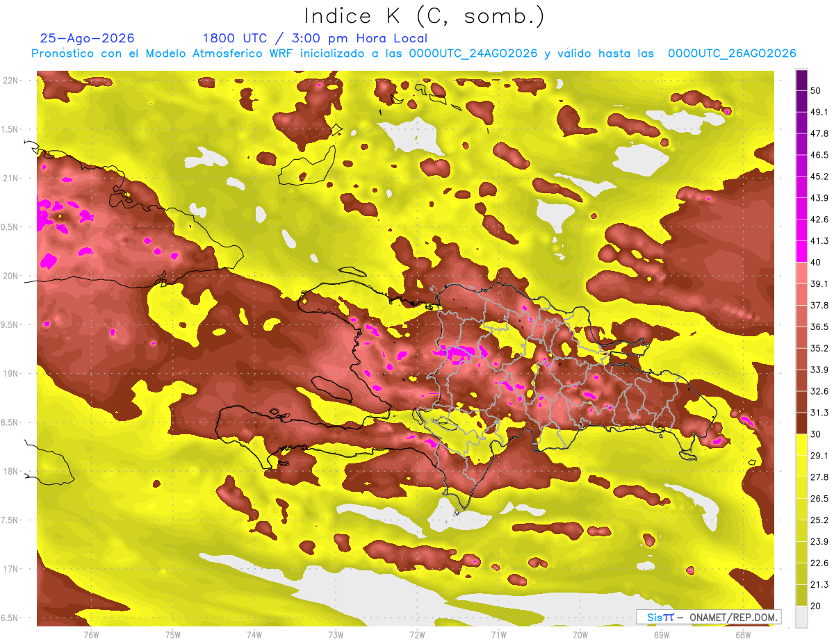The image size is (834, 644).
Task: Click the '74W' longitude label
Action: [x=254, y=635]
